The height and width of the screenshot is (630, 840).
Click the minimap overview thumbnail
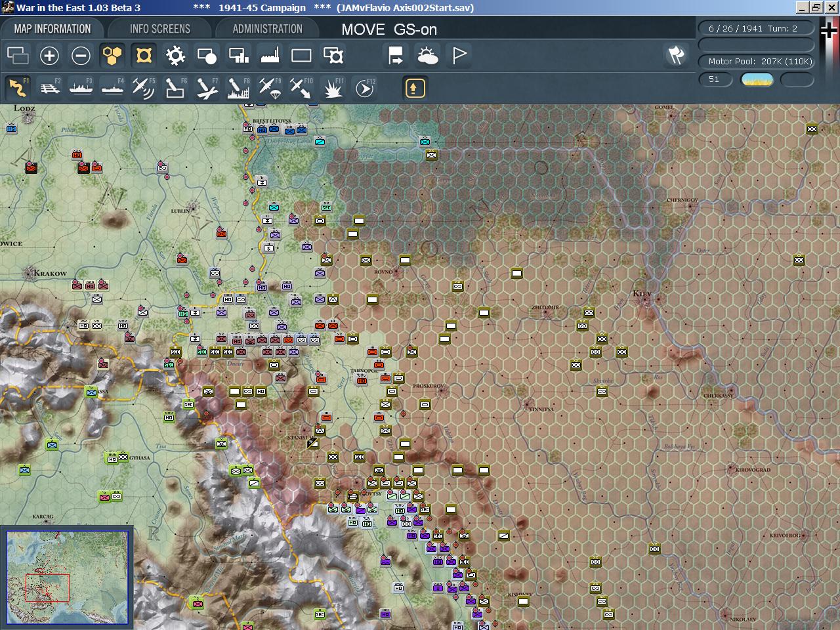[x=67, y=577]
